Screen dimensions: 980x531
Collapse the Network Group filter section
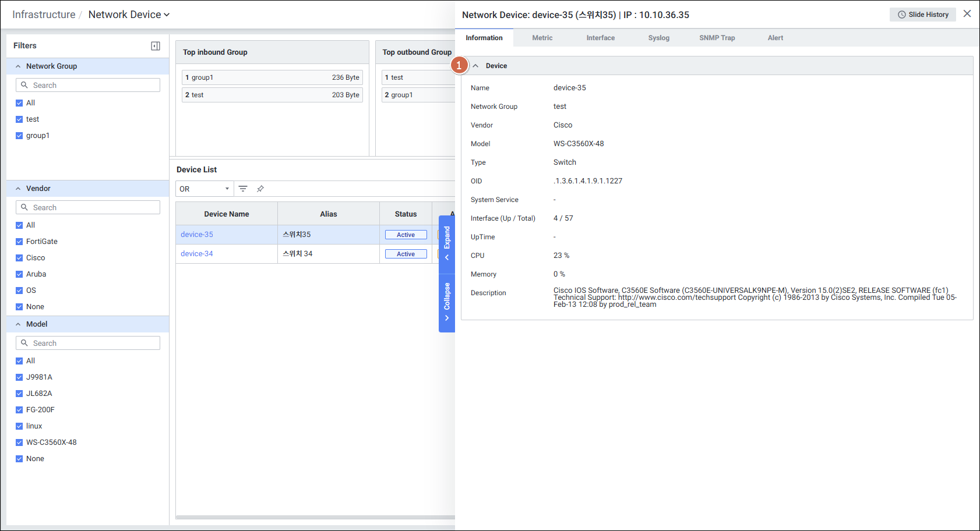[x=18, y=66]
